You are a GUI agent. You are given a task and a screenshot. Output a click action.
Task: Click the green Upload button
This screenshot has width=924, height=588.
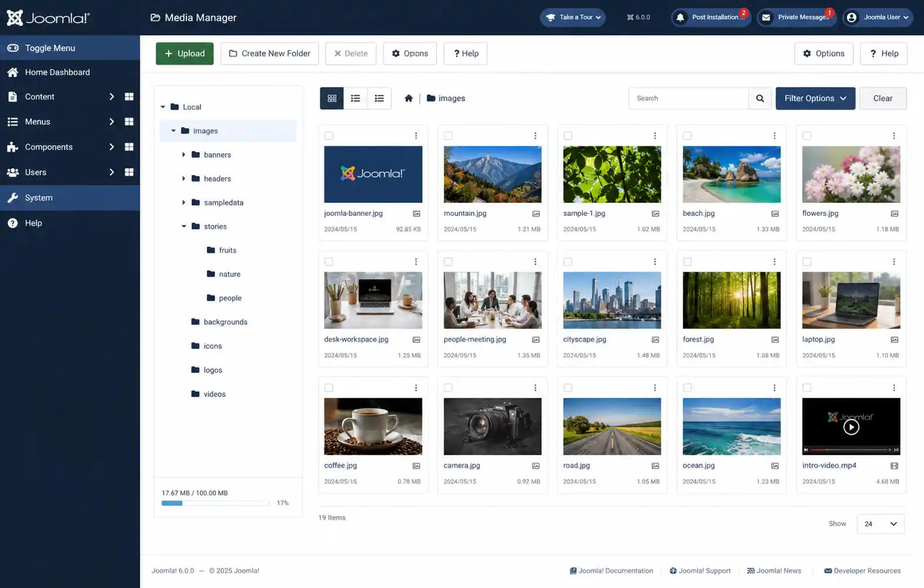coord(185,53)
